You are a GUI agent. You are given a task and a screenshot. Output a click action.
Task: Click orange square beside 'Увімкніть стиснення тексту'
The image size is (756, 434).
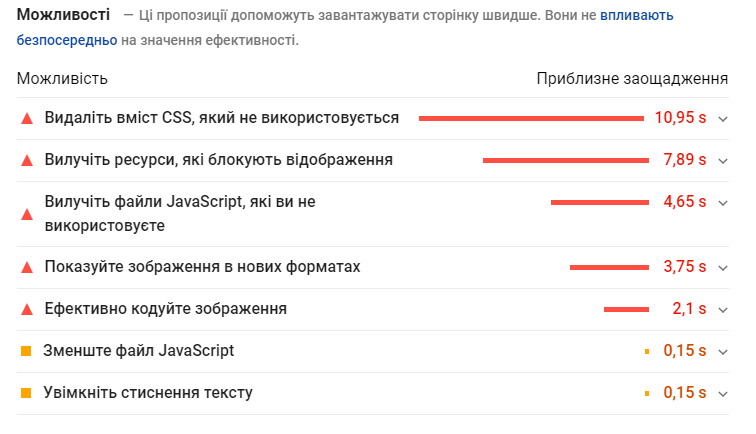click(x=27, y=393)
